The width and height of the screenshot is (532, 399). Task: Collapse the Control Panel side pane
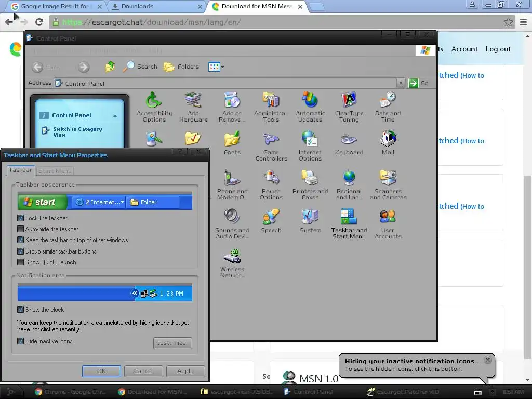(x=115, y=116)
